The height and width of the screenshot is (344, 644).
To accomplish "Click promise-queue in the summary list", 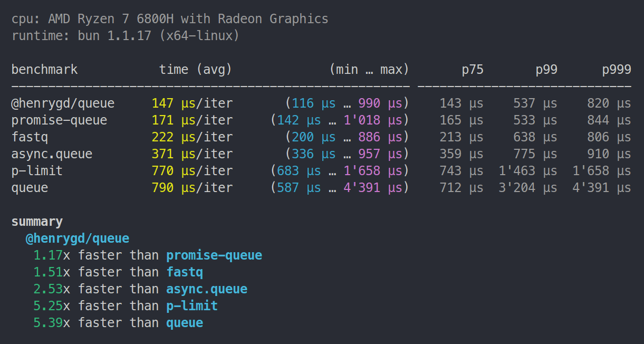I will click(x=214, y=255).
